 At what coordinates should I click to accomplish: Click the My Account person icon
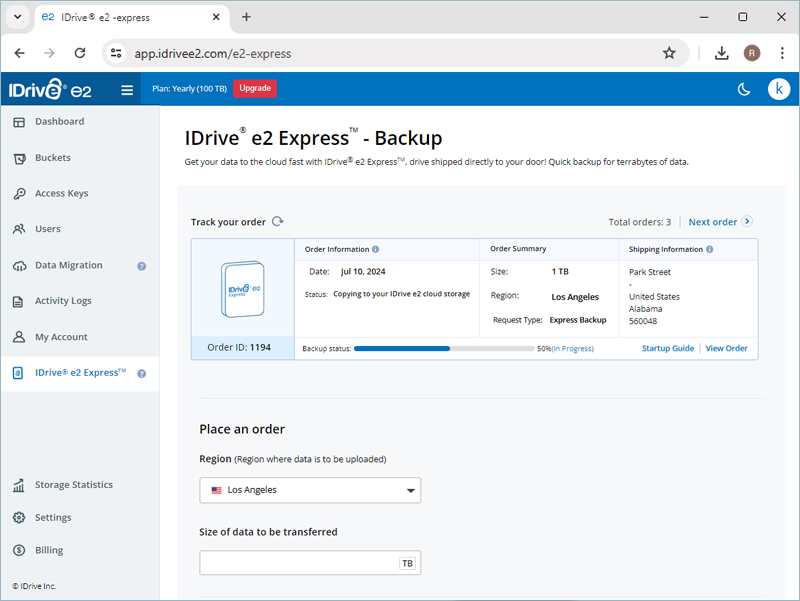click(19, 337)
